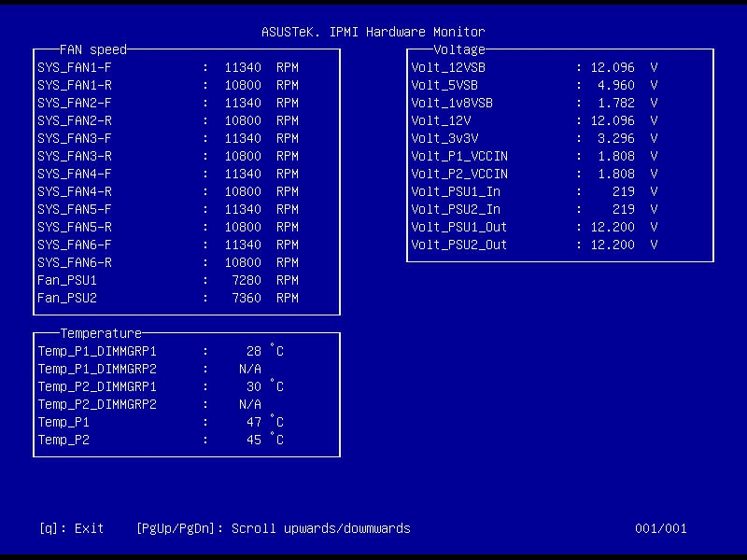This screenshot has height=560, width=747.
Task: Click the 4.960 voltage value
Action: (616, 85)
